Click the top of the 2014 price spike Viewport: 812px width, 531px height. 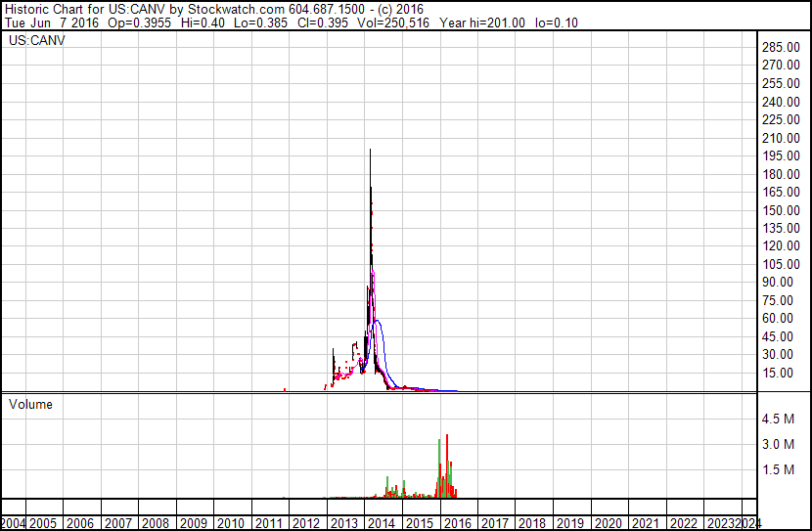(x=370, y=150)
